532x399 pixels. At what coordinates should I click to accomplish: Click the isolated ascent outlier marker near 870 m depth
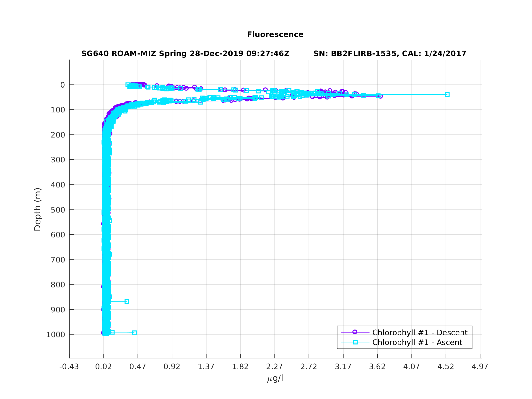(x=127, y=302)
